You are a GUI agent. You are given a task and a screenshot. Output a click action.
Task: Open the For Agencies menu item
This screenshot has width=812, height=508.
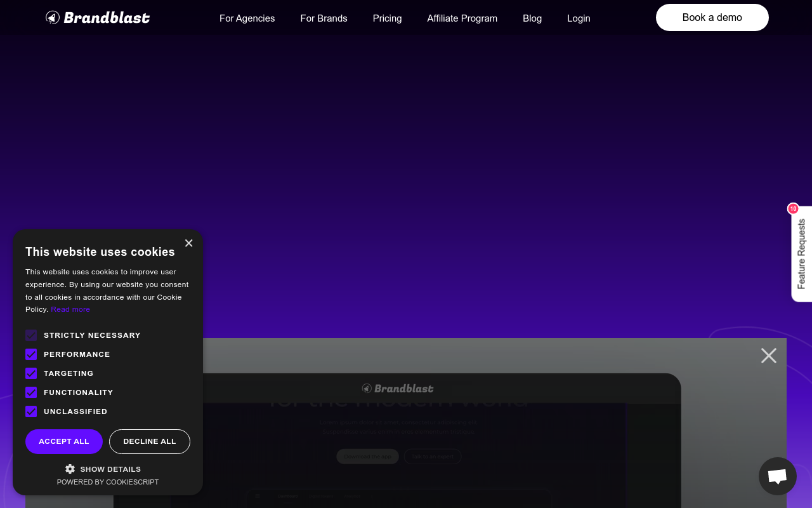(x=247, y=18)
